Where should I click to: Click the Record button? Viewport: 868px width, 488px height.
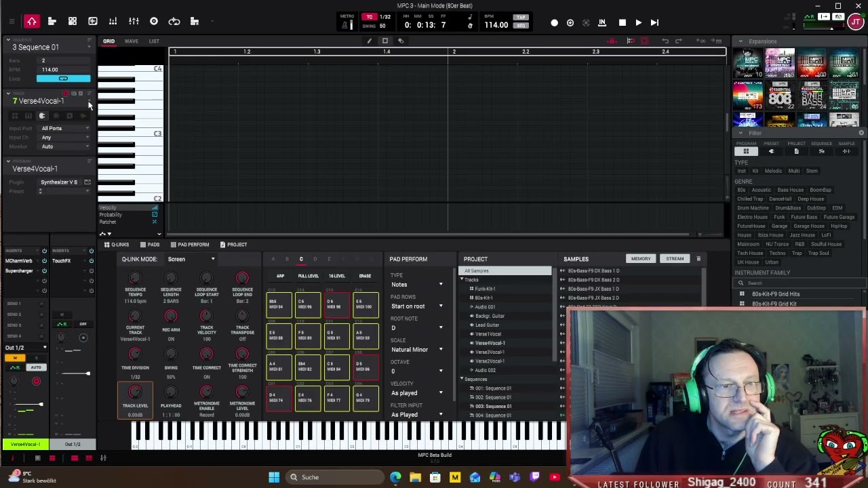(x=554, y=23)
